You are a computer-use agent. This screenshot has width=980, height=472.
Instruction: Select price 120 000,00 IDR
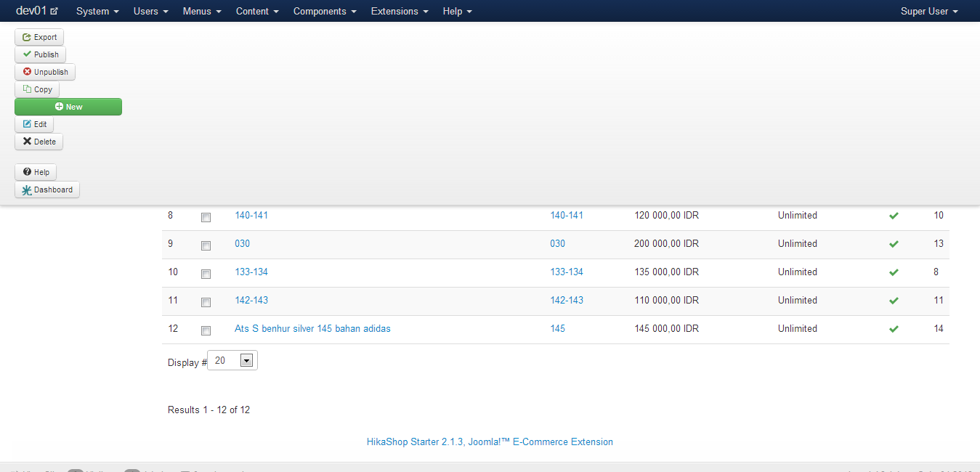pyautogui.click(x=666, y=215)
